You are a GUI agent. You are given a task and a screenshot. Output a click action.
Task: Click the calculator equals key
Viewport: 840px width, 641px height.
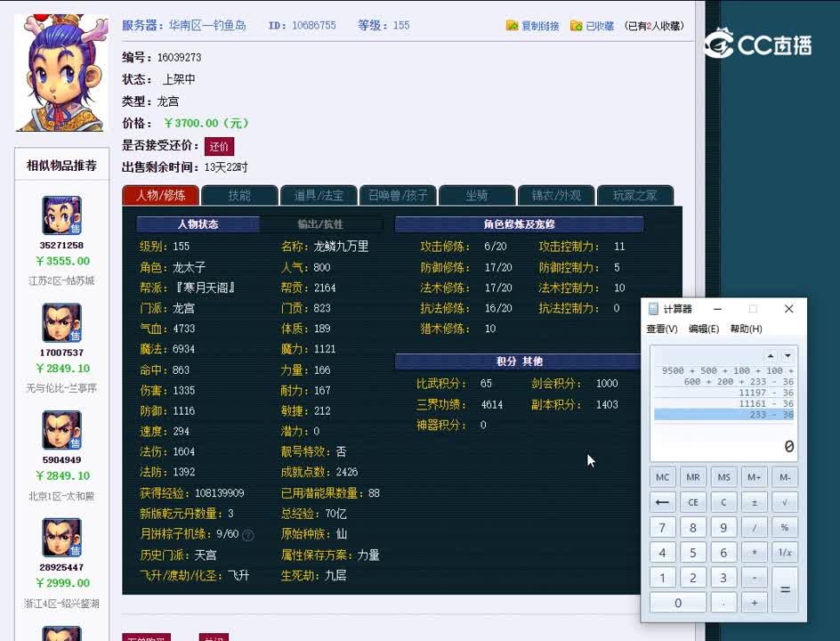pos(785,590)
